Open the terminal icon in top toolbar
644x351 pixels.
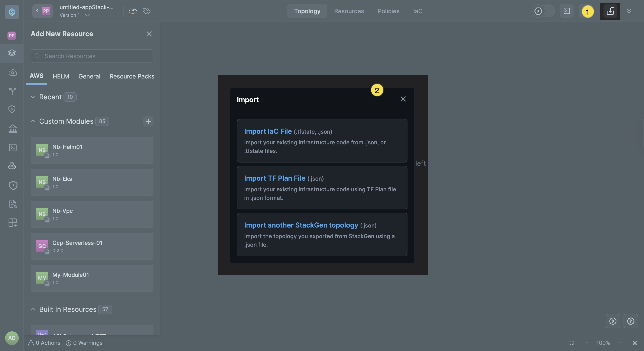pos(567,11)
